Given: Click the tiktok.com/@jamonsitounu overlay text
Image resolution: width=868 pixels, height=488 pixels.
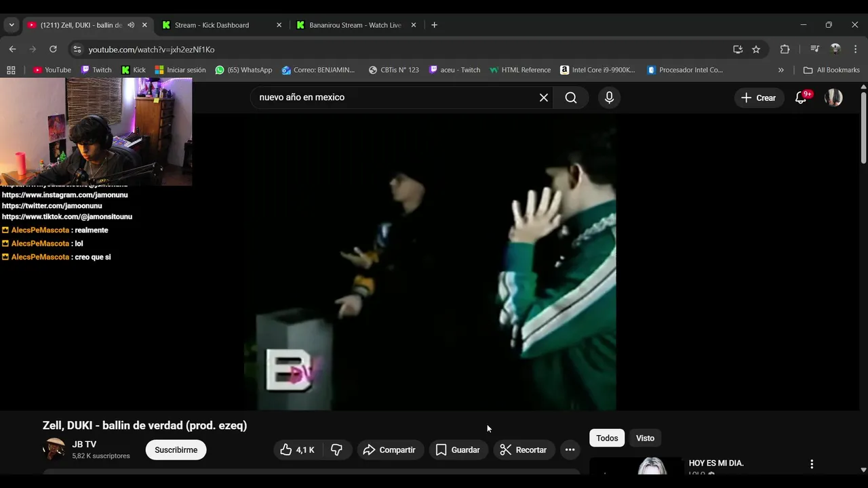Looking at the screenshot, I should pos(66,217).
